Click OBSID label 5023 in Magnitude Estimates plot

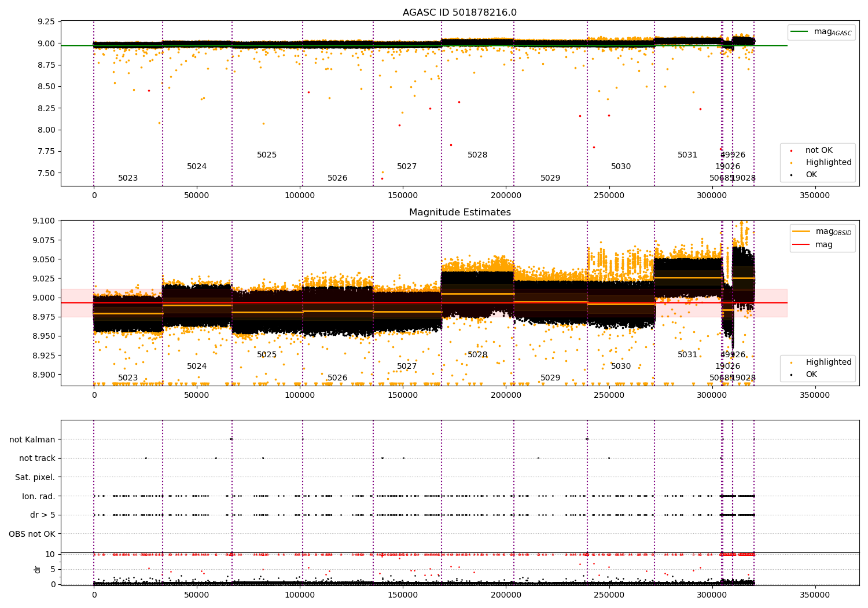128,378
